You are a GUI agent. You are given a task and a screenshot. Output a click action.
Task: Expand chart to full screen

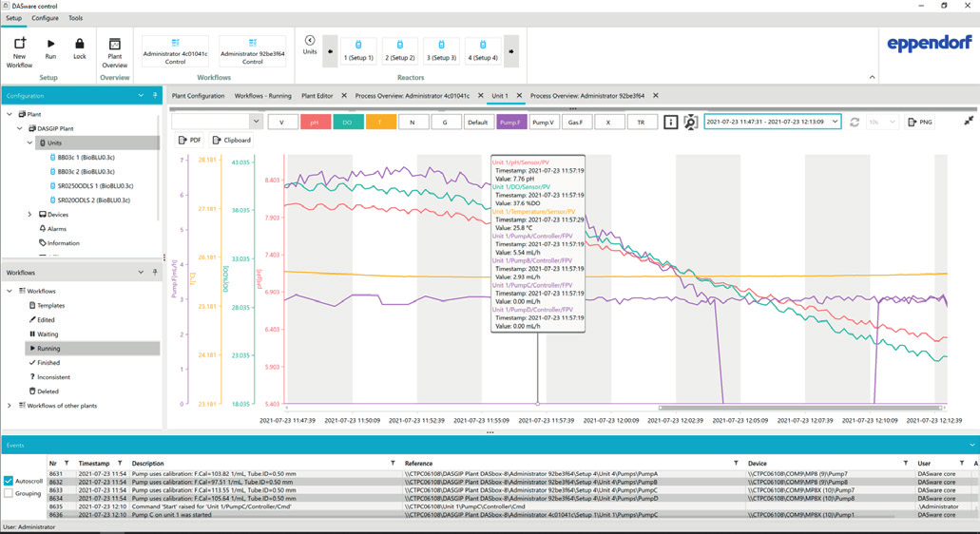(x=969, y=121)
